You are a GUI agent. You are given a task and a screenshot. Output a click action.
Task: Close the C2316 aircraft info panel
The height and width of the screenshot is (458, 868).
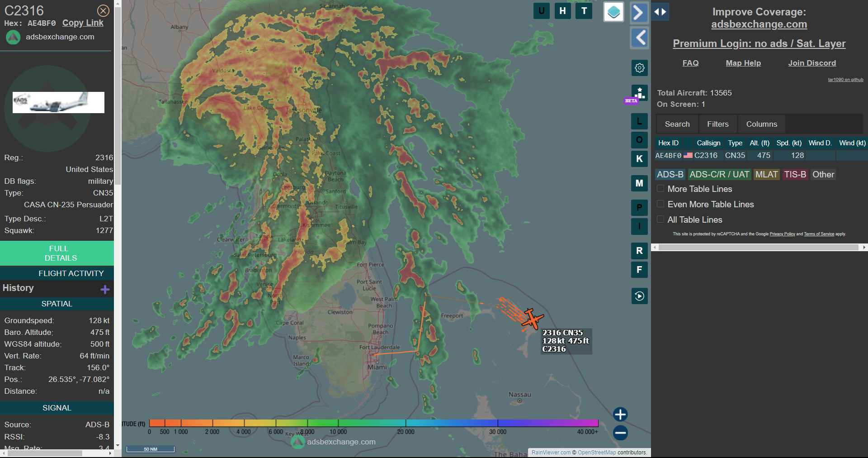tap(103, 10)
